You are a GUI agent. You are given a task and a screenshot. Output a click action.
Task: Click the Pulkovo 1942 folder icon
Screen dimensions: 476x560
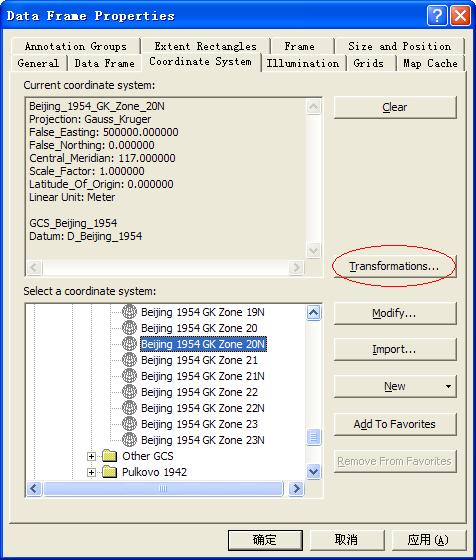pos(109,472)
